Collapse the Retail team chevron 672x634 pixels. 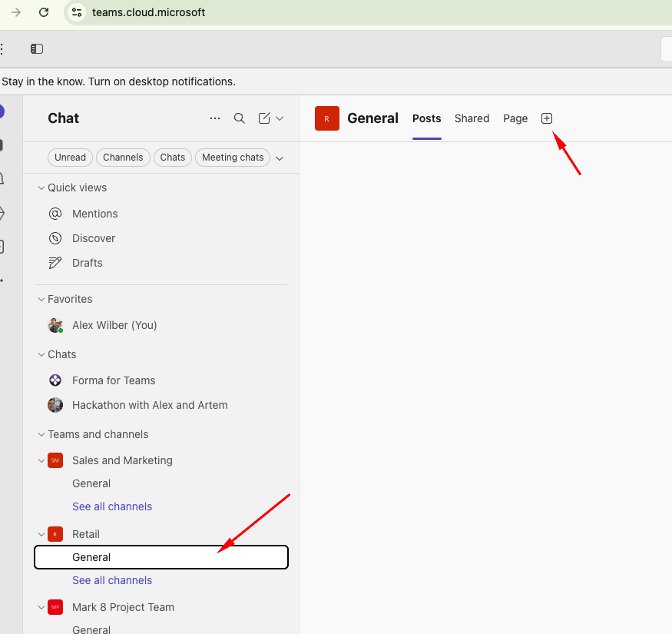click(41, 535)
